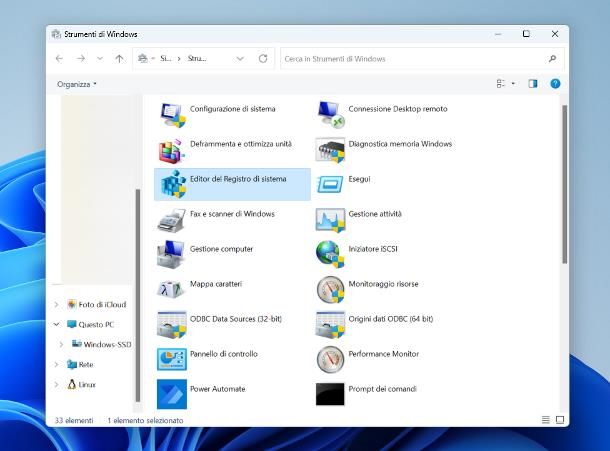Click the Iniziatore iSCSI label
Image resolution: width=610 pixels, height=451 pixels.
click(373, 249)
